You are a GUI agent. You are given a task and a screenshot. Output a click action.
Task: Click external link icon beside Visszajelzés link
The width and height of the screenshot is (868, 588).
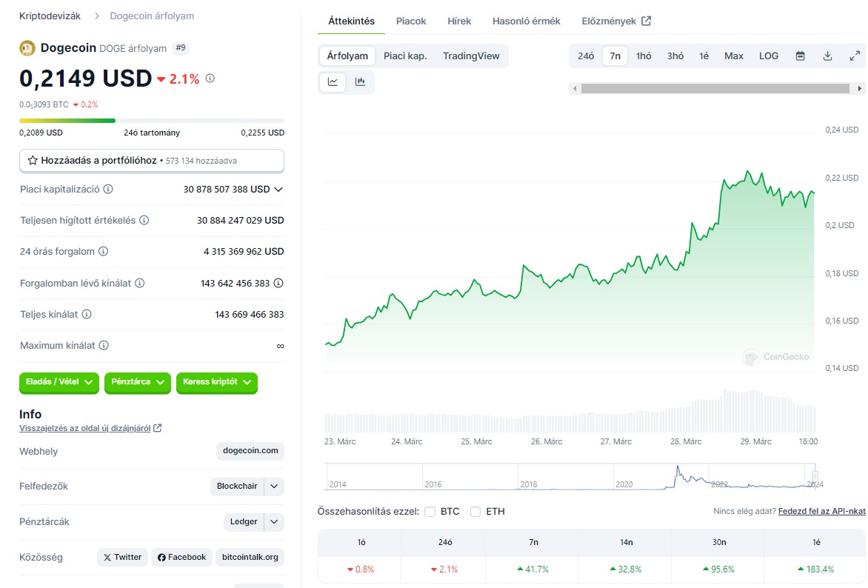(158, 428)
